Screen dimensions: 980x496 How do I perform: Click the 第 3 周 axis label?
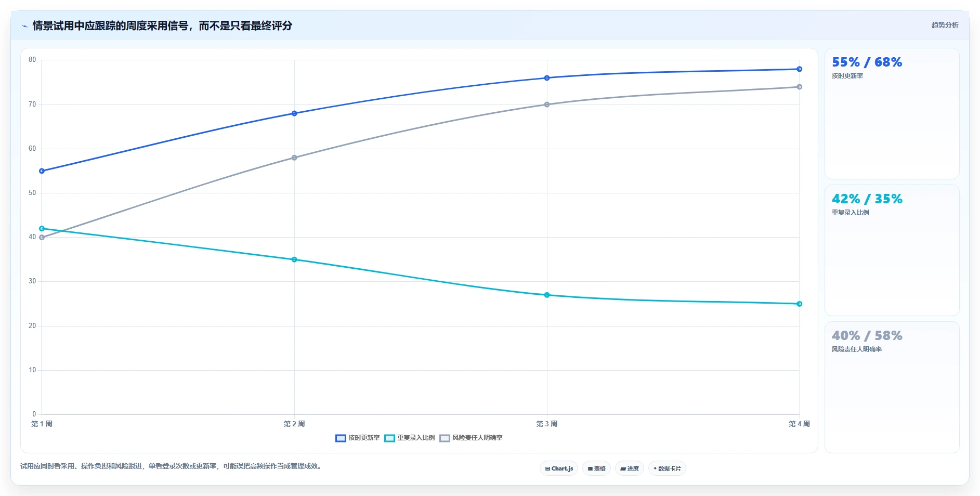(547, 424)
